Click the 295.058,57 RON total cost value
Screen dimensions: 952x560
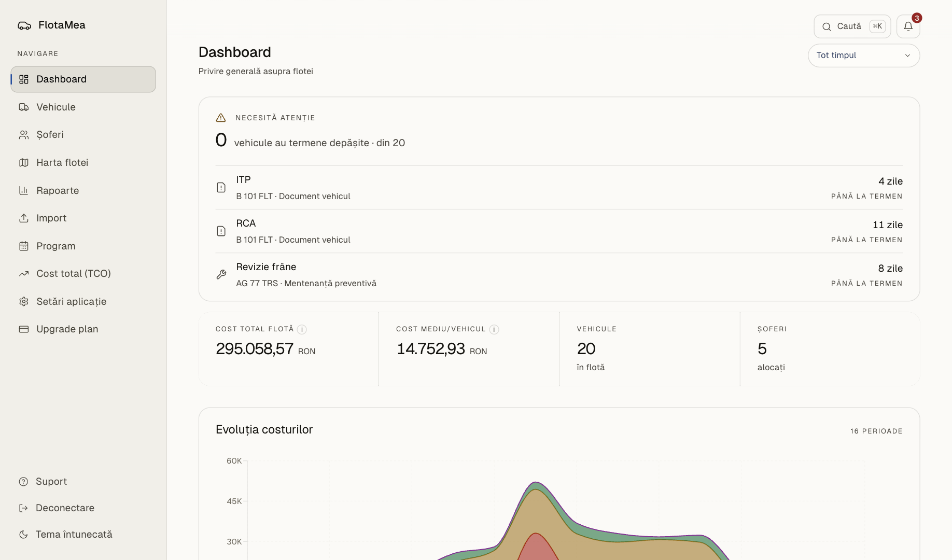tap(265, 349)
